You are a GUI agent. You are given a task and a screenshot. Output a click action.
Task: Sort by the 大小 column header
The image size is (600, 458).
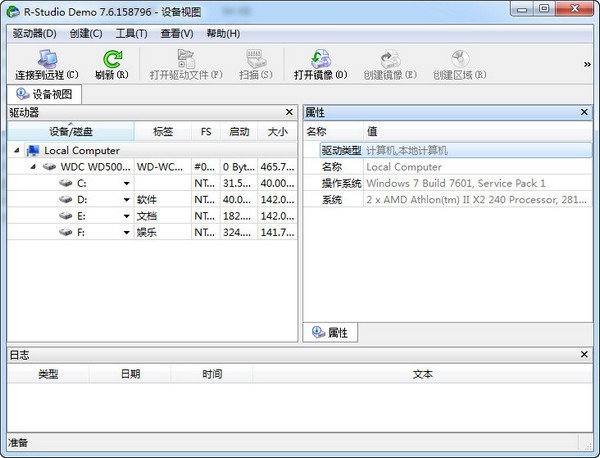click(275, 131)
